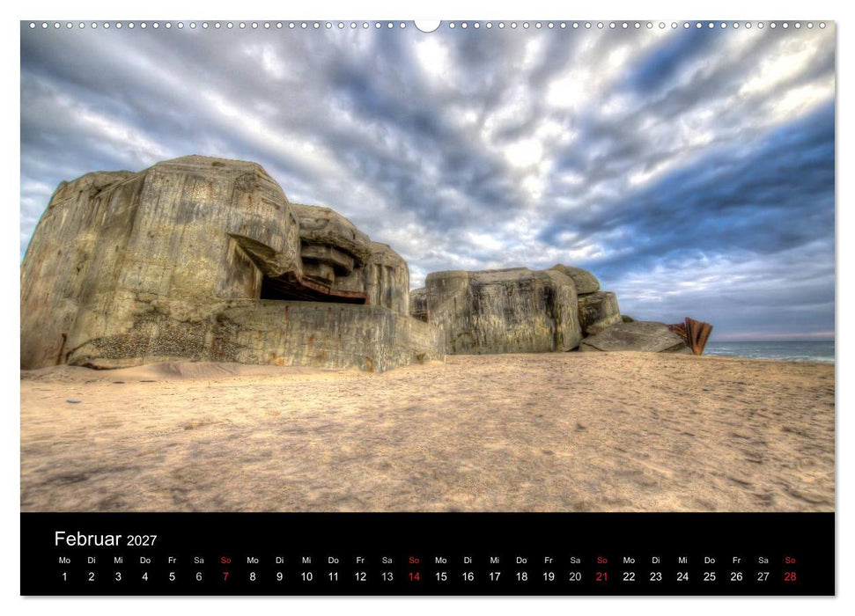Select date 20 in the calendar
Viewport: 855px width, 616px height.
[575, 576]
